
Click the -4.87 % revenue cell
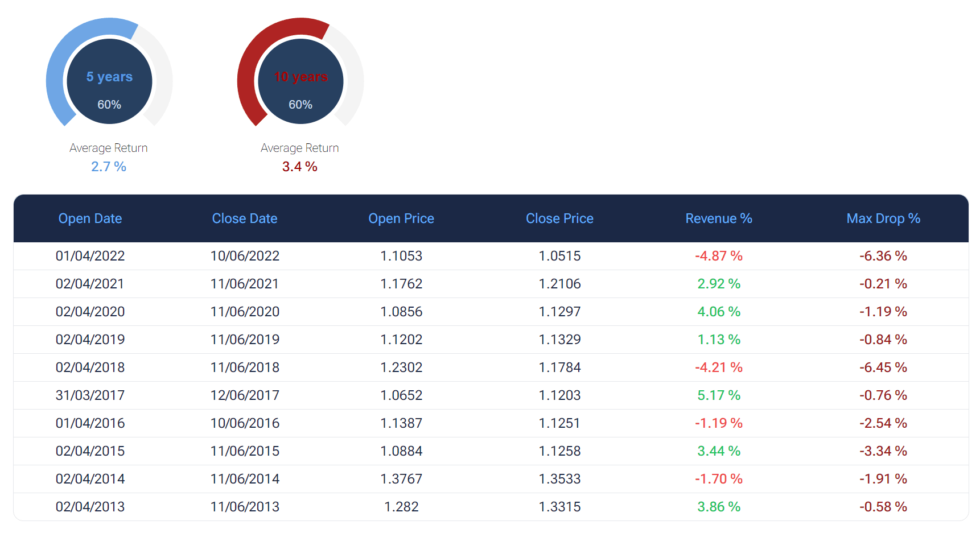[x=719, y=256]
